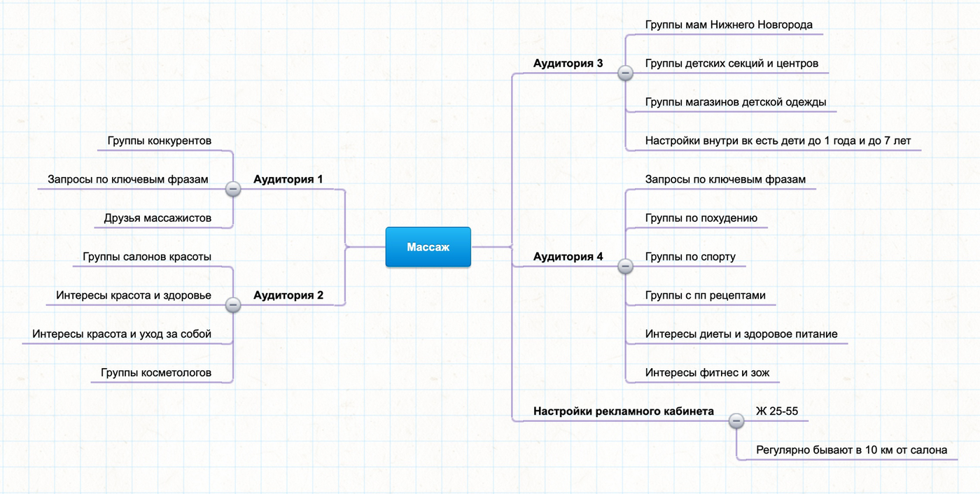This screenshot has height=494, width=980.
Task: Select the Группы конкурентов node
Action: 160,141
